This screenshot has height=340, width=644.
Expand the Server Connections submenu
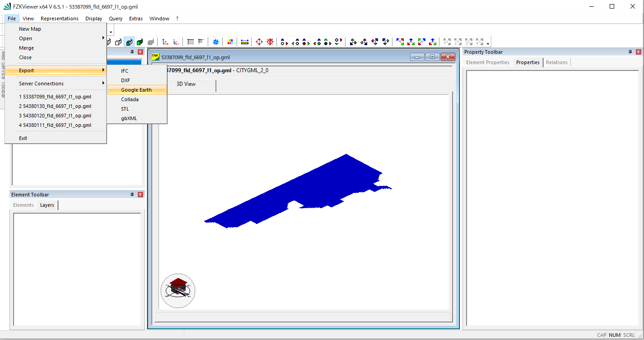pos(41,84)
